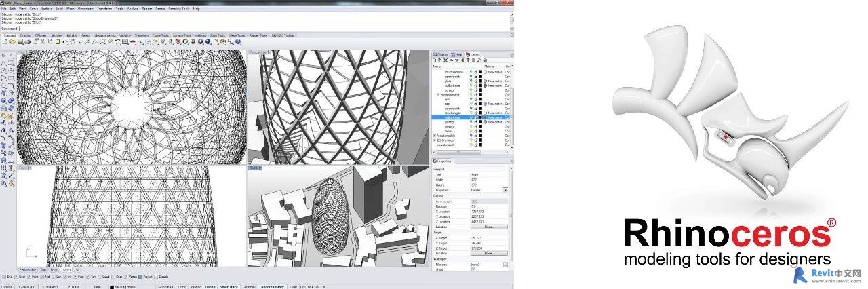Viewport: 868px width, 289px height.
Task: Click the Object Properties color wheel icon
Action: [x=185, y=41]
